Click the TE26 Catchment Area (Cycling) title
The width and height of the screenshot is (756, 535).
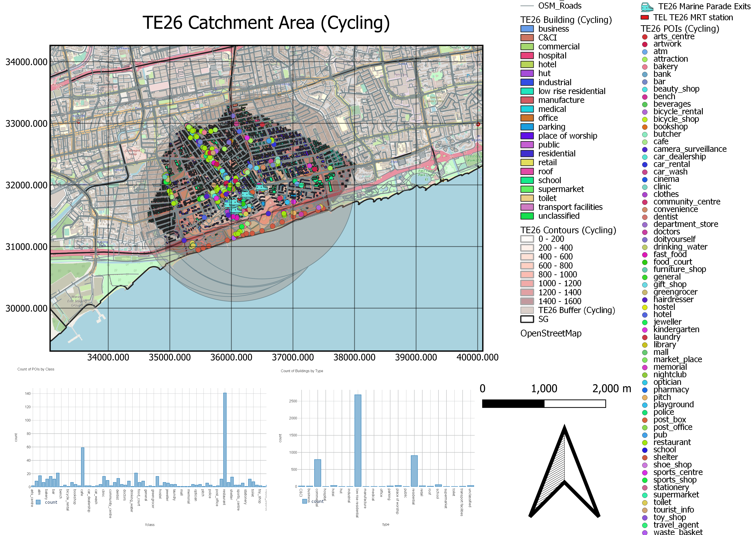tap(266, 23)
